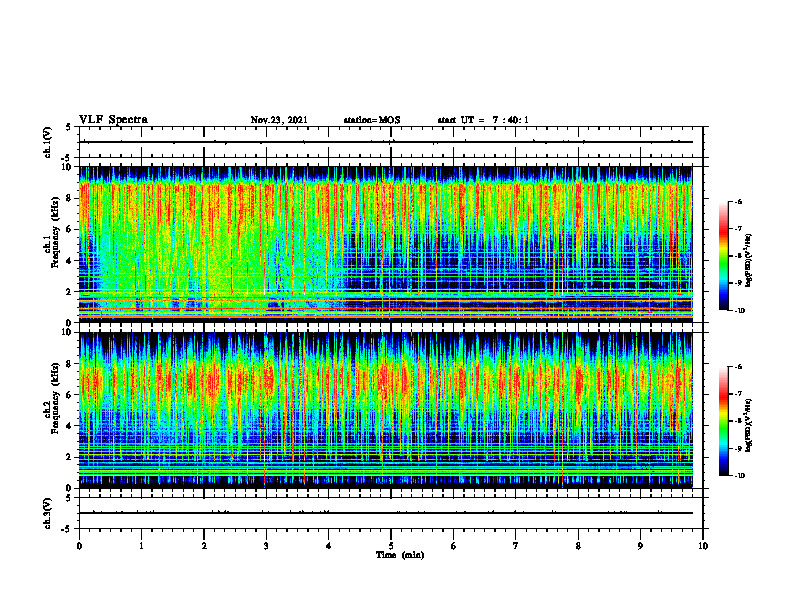Screen dimensions: 792x612
Task: Click the ch.2 spectrogram panel
Action: tap(386, 410)
